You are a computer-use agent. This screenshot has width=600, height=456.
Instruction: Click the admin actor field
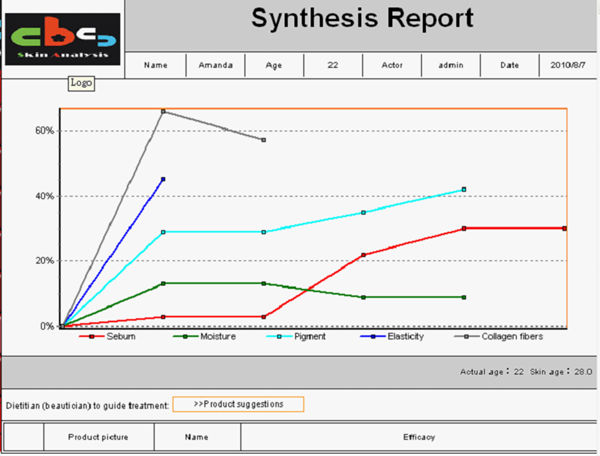(450, 65)
